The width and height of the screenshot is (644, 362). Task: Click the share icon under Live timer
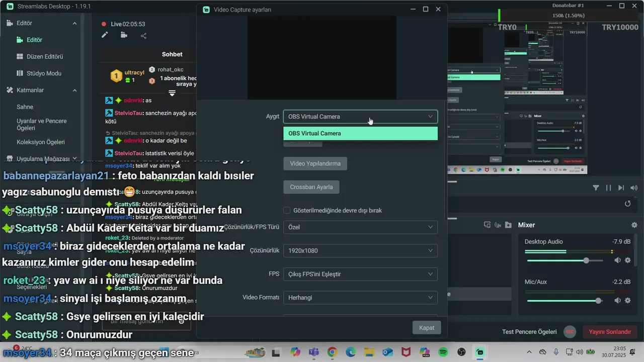click(x=144, y=35)
